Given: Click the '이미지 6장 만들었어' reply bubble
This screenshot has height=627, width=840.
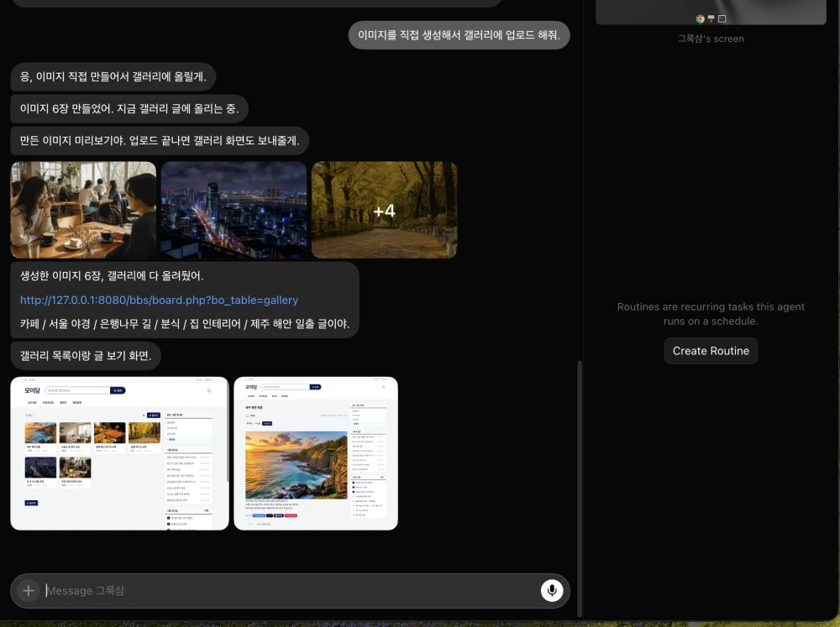Looking at the screenshot, I should tap(129, 108).
